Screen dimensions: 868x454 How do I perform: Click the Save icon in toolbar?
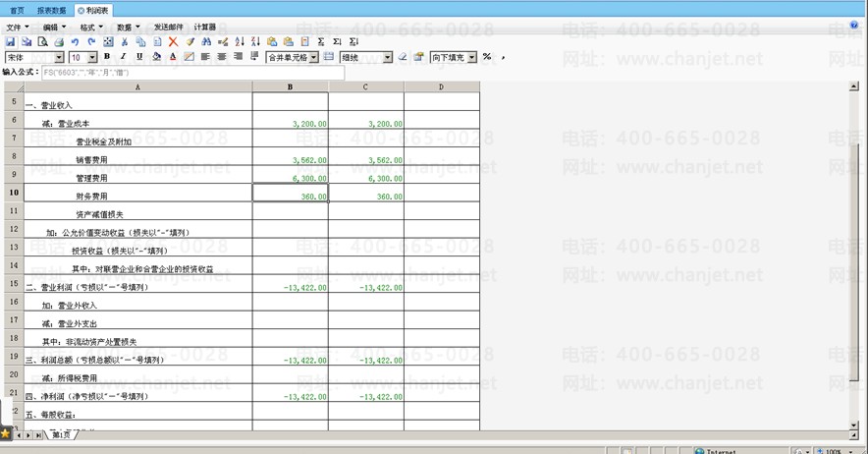pyautogui.click(x=10, y=42)
